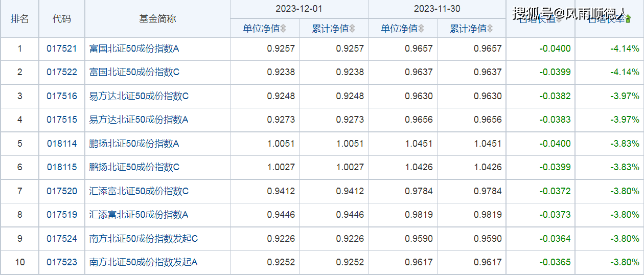Click rank number 10 cell

click(20, 262)
